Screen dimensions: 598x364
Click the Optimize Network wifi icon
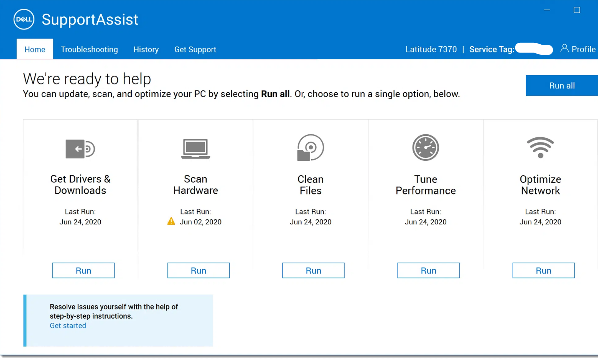540,148
